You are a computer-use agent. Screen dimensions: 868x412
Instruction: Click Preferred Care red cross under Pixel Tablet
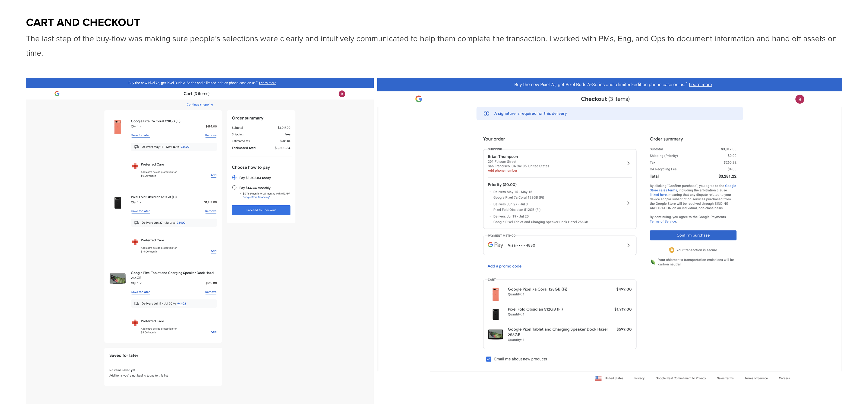click(135, 323)
